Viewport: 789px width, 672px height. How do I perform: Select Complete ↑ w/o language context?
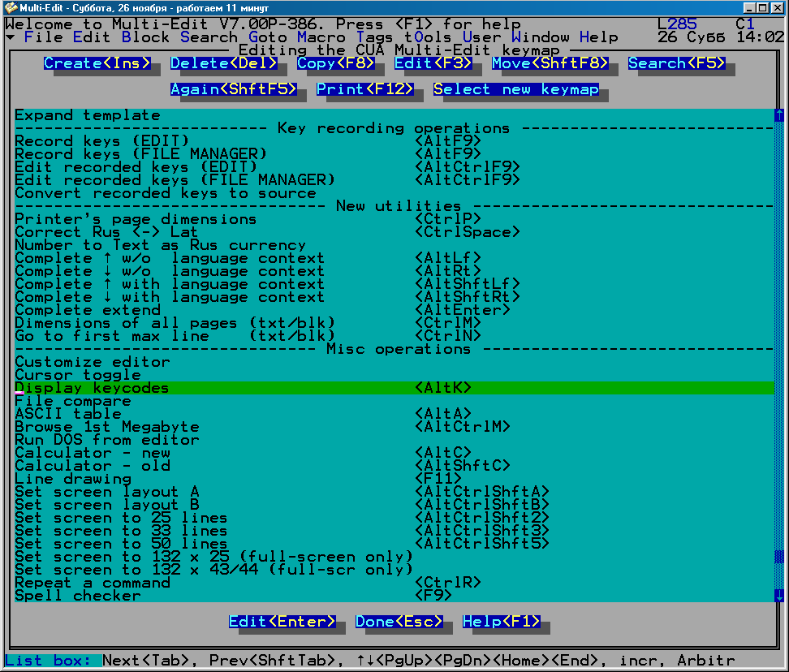(394, 258)
